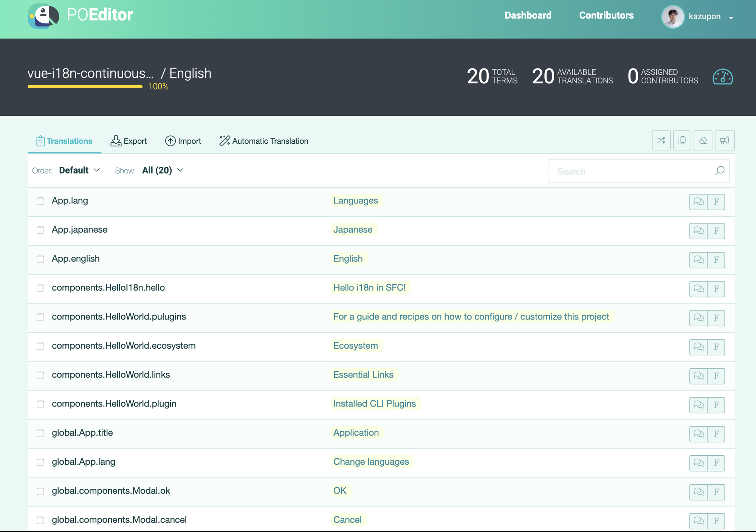Open the Automatic Translation tab
This screenshot has width=756, height=532.
[x=263, y=141]
